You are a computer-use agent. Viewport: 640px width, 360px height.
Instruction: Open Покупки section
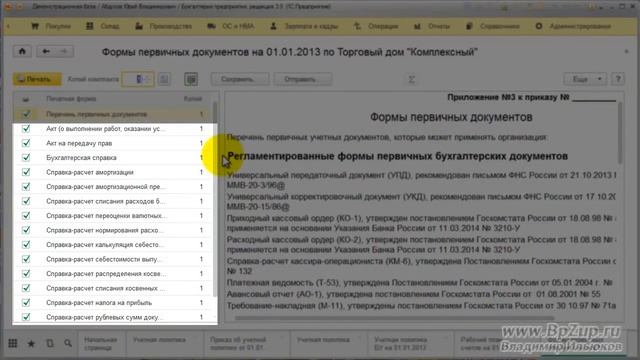tap(51, 27)
